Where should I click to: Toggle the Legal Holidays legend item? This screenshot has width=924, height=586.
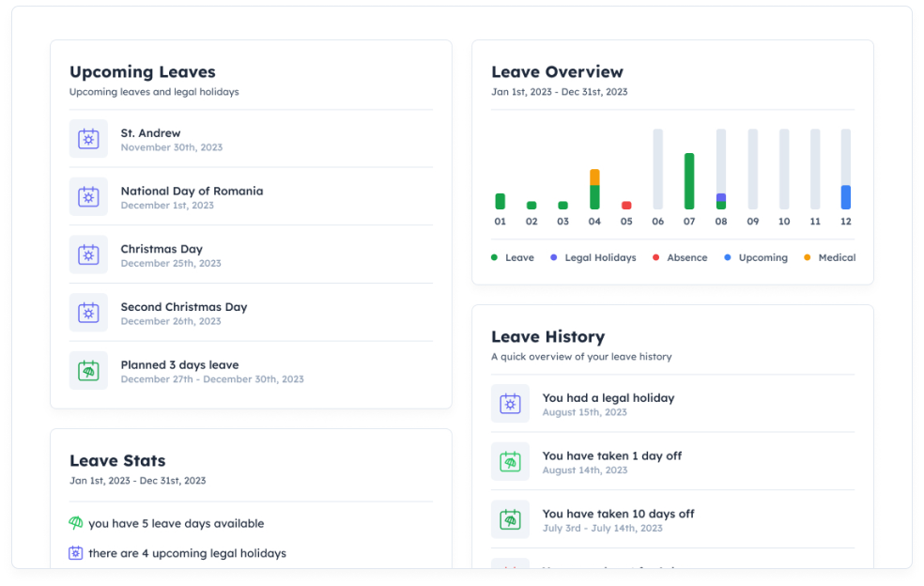(x=593, y=257)
